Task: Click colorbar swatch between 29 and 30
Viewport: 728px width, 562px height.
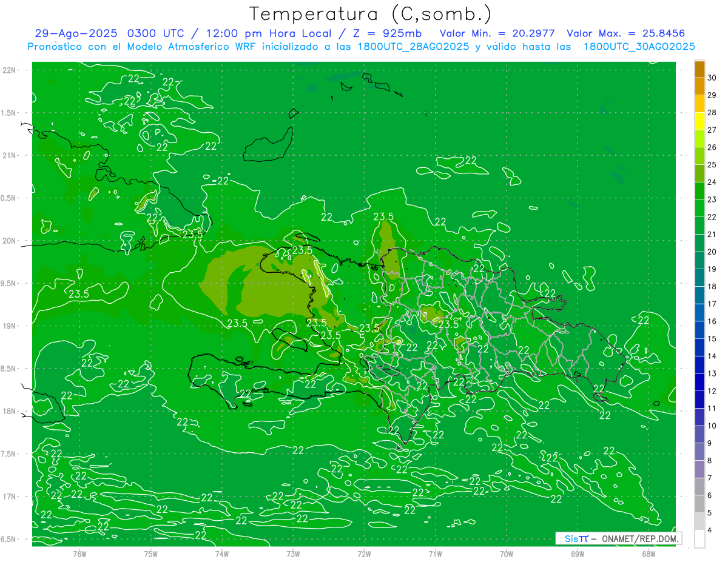Action: point(699,87)
